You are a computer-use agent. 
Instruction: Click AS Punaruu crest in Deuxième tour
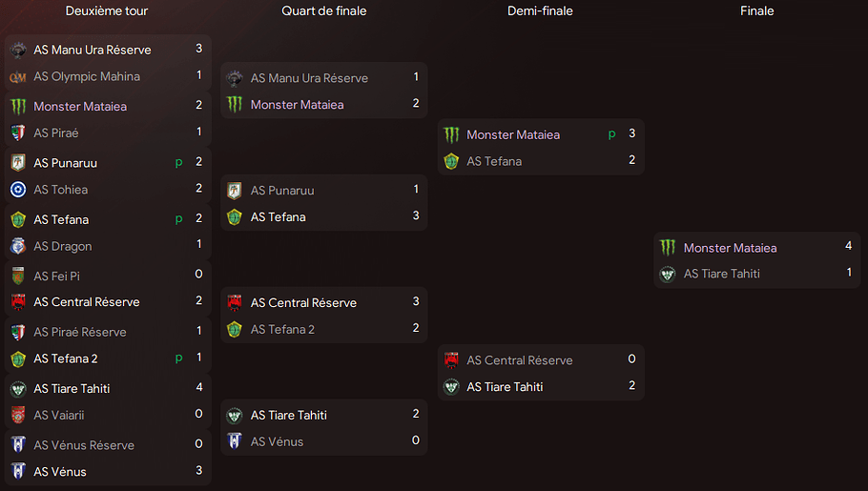[18, 163]
